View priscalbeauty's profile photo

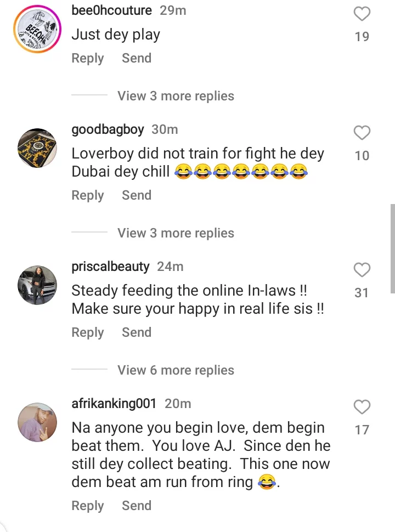(37, 285)
